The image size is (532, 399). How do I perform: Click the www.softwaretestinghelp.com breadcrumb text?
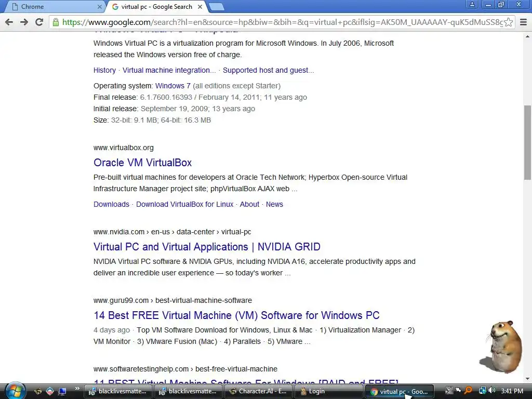[185, 369]
